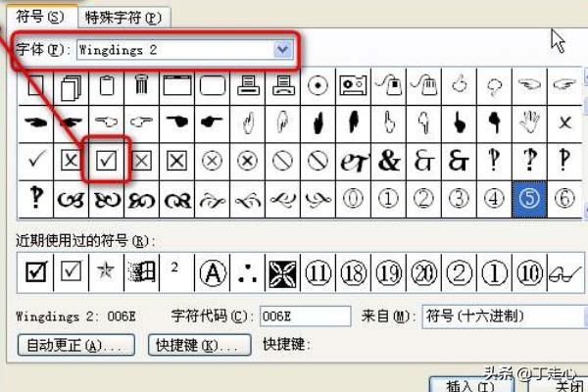Select the plain X cross symbol ending row two
Image resolution: width=588 pixels, height=392 pixels.
[x=564, y=122]
